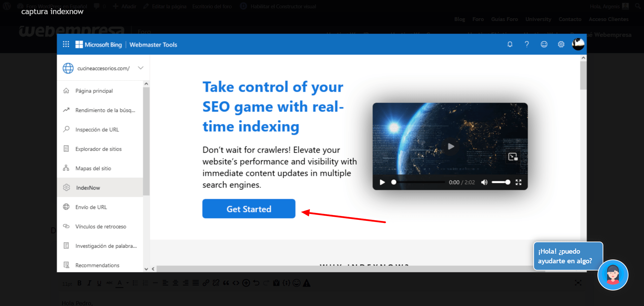Align text right in editor
The width and height of the screenshot is (644, 306).
(x=185, y=283)
